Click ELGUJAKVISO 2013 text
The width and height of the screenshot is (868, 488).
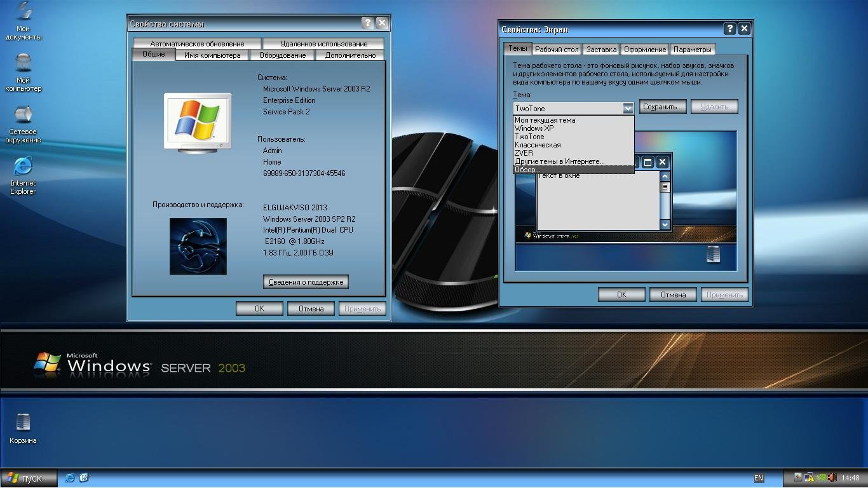pos(295,208)
